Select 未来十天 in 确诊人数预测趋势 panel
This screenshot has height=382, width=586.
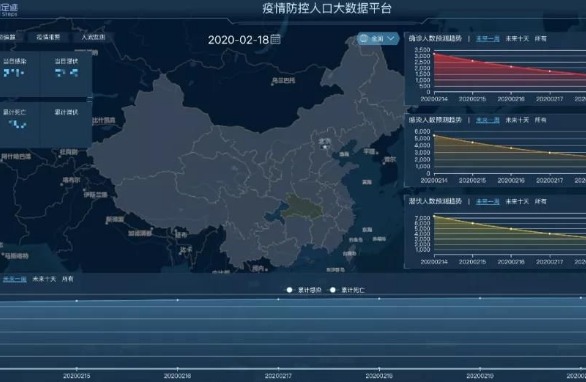pyautogui.click(x=517, y=38)
